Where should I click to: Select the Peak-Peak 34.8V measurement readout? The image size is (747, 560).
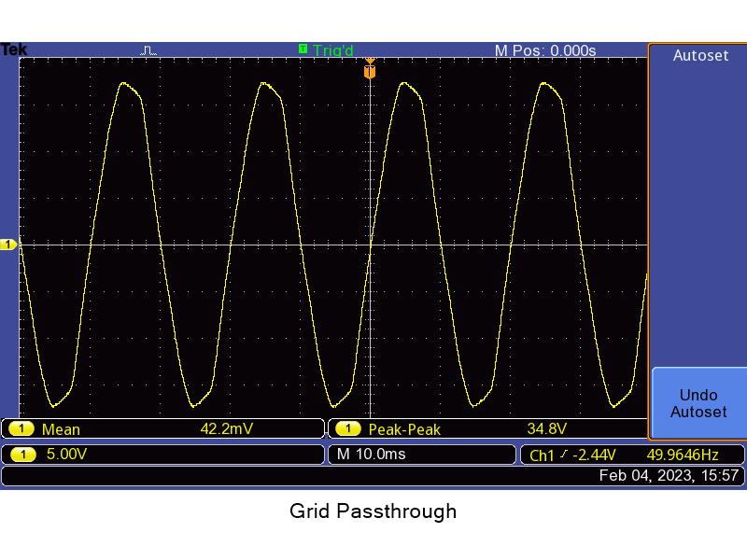(486, 428)
